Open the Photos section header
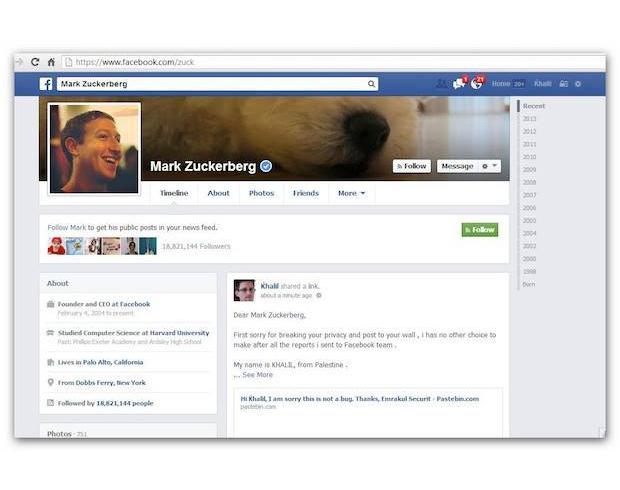The image size is (620, 490). (x=59, y=433)
